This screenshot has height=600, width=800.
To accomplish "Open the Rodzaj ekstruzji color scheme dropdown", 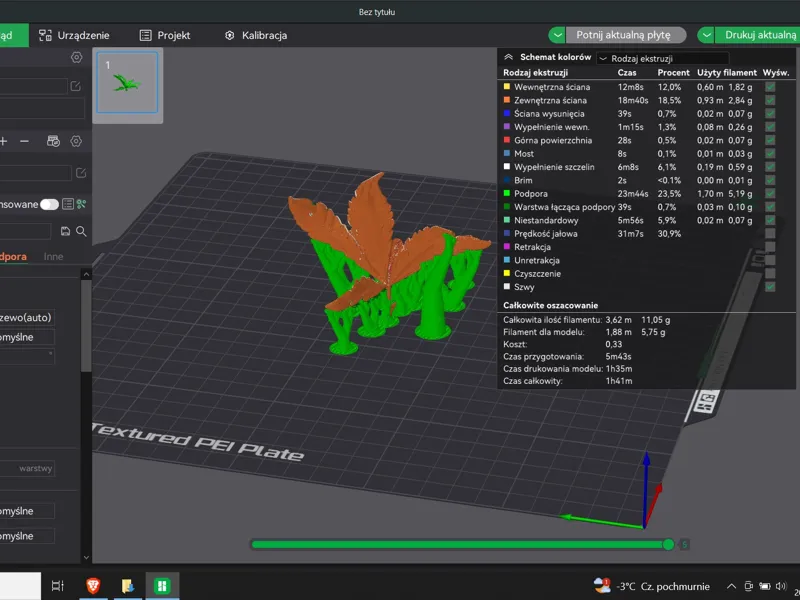I will [662, 59].
